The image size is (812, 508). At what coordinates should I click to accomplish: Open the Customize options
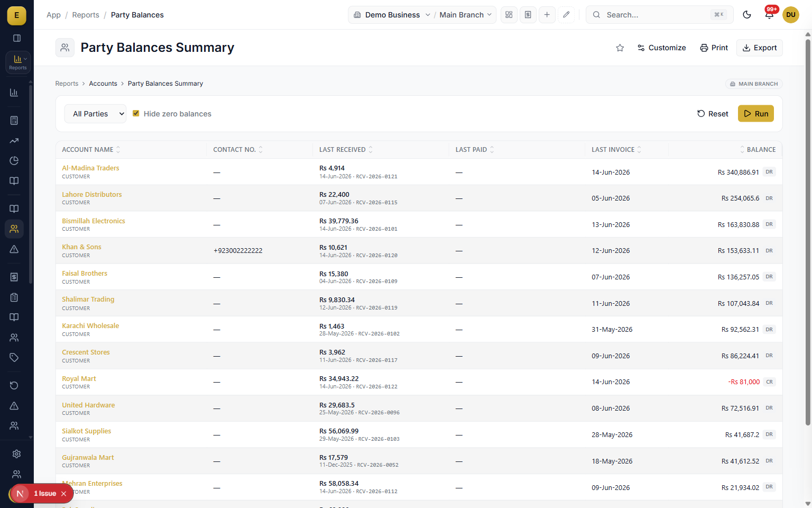661,48
